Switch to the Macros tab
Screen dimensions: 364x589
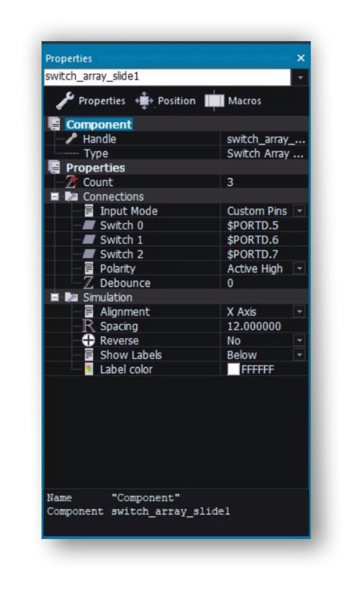pos(233,101)
